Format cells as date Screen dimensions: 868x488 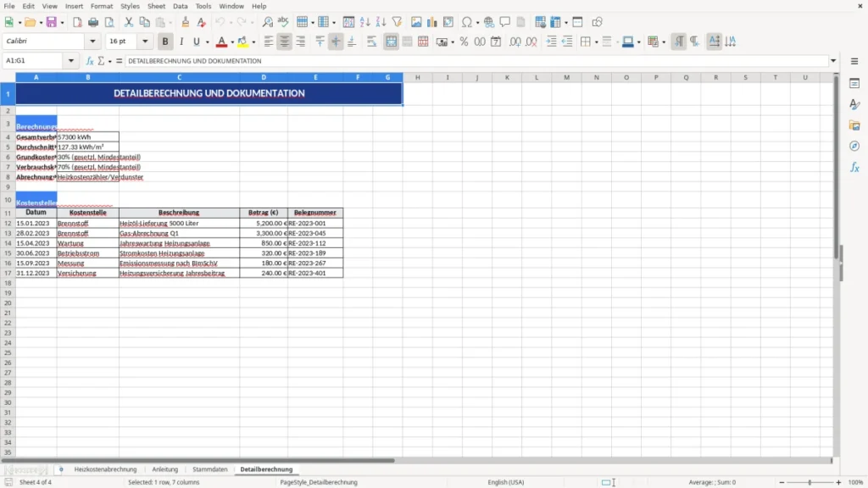496,42
